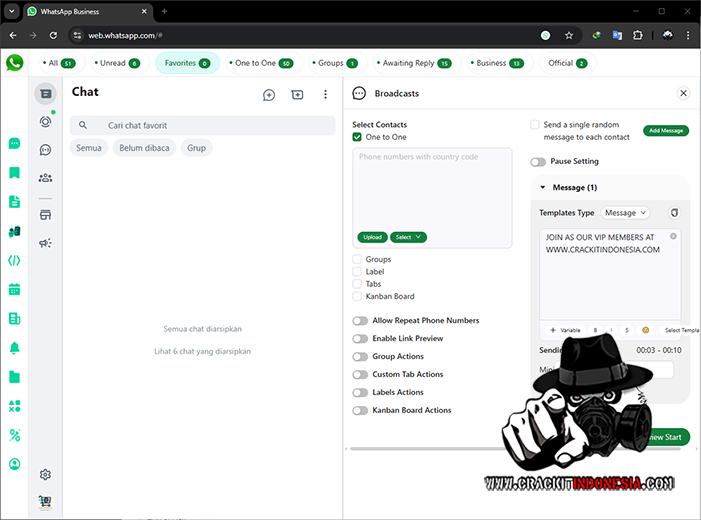The image size is (701, 520).
Task: Enable the Allow Repeat Phone Numbers toggle
Action: pos(360,321)
